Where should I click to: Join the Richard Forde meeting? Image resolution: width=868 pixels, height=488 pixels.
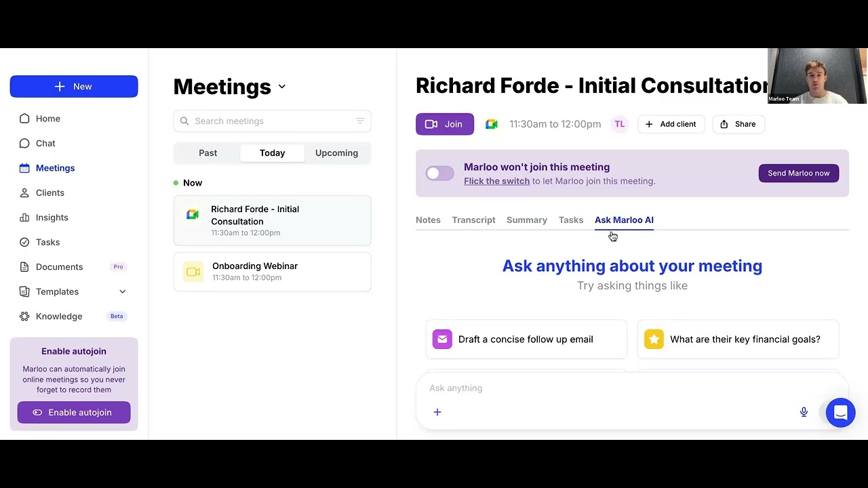pyautogui.click(x=445, y=124)
